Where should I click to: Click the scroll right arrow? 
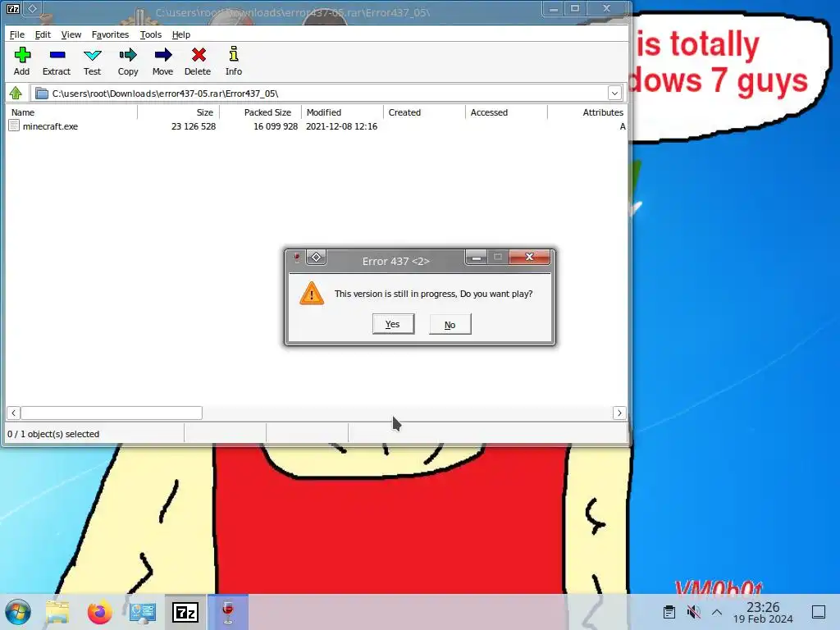point(619,413)
